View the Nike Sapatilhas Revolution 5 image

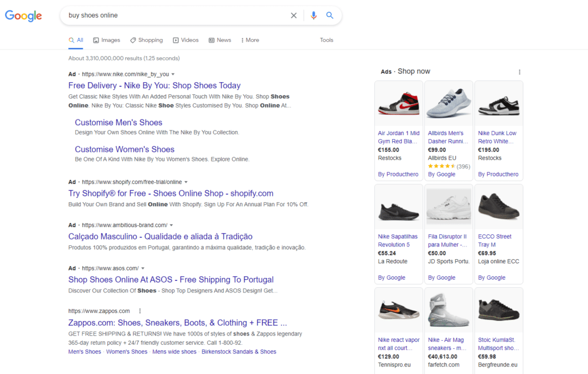pos(399,208)
